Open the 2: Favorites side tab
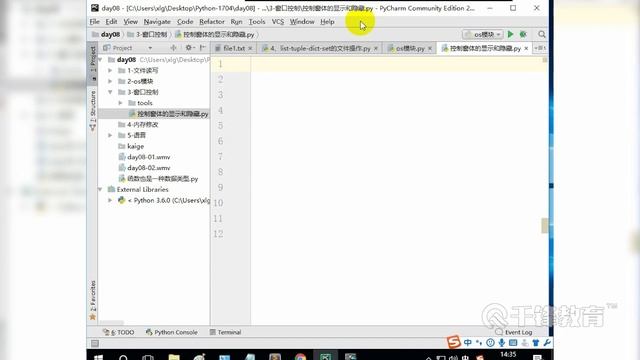The image size is (640, 360). [93, 300]
